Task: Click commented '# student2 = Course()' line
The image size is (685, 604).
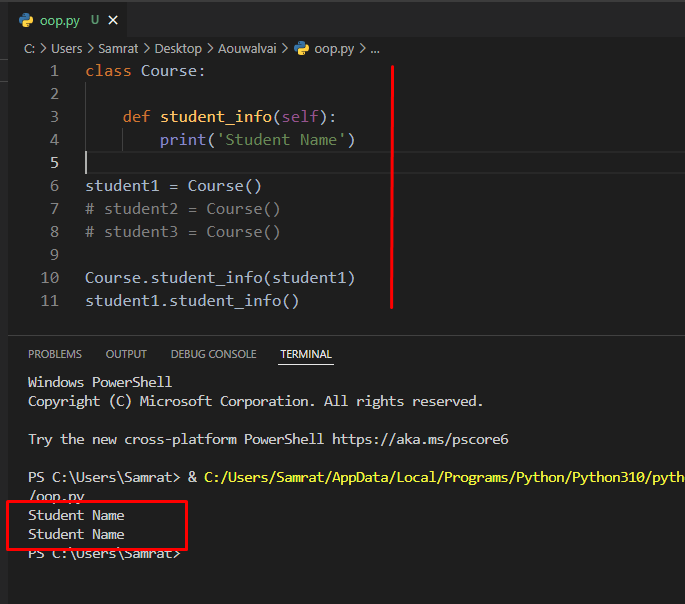Action: coord(183,209)
